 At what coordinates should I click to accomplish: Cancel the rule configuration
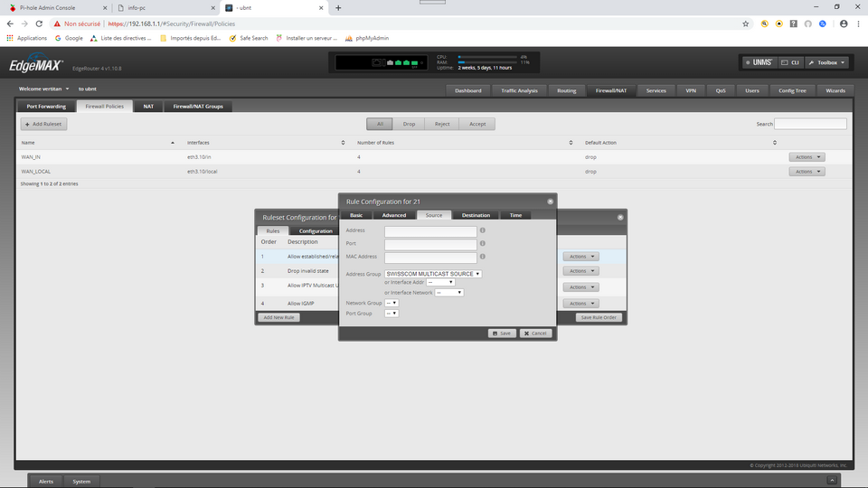[x=535, y=333]
